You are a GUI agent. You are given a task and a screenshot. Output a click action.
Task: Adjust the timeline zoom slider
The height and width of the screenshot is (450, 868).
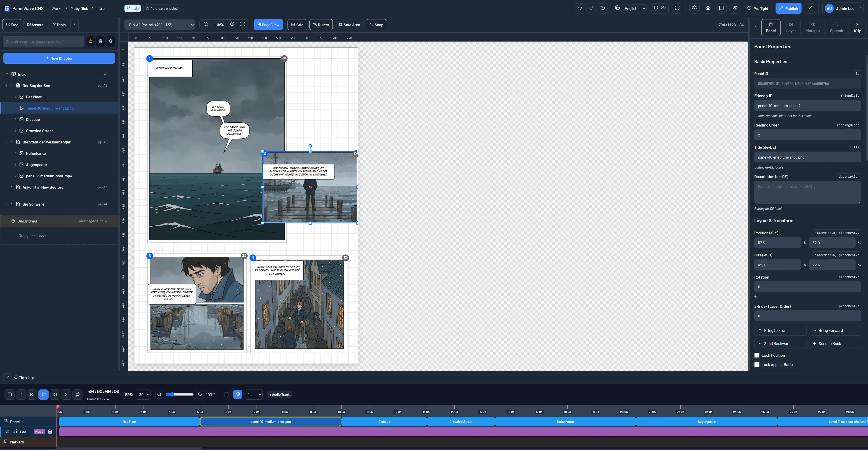click(179, 394)
